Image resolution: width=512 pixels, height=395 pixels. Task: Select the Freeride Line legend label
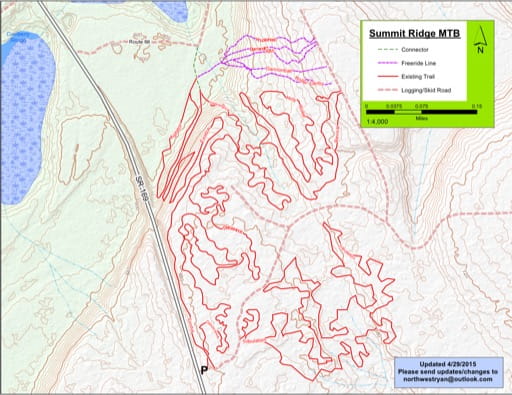coord(418,63)
